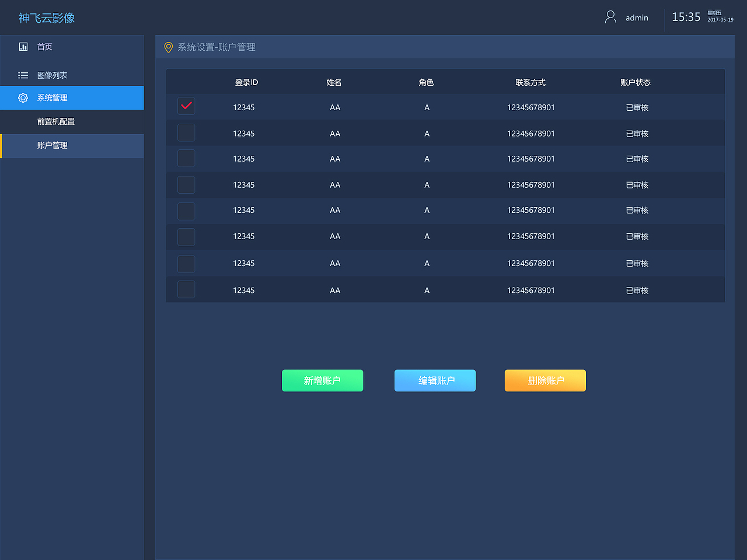Viewport: 747px width, 560px height.
Task: Tick the fourth row's checkbox
Action: [186, 185]
